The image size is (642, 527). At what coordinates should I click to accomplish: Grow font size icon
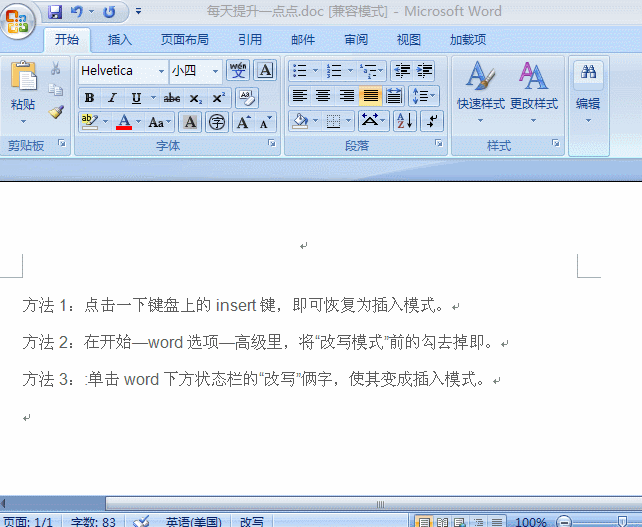pyautogui.click(x=244, y=122)
